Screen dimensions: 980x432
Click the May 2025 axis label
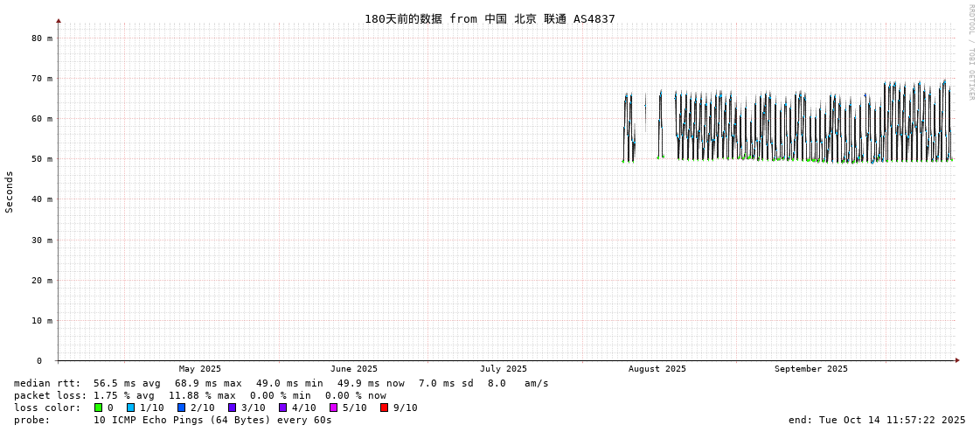tap(200, 369)
